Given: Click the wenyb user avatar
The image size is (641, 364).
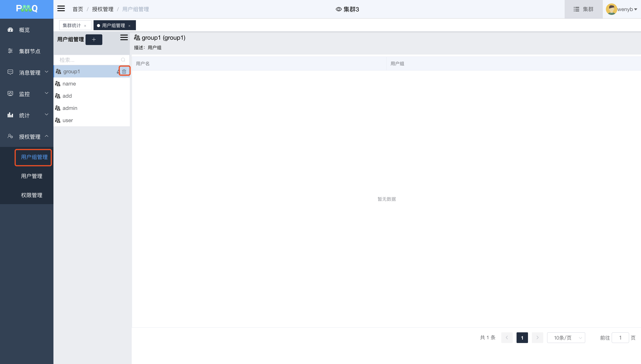Looking at the screenshot, I should [611, 9].
